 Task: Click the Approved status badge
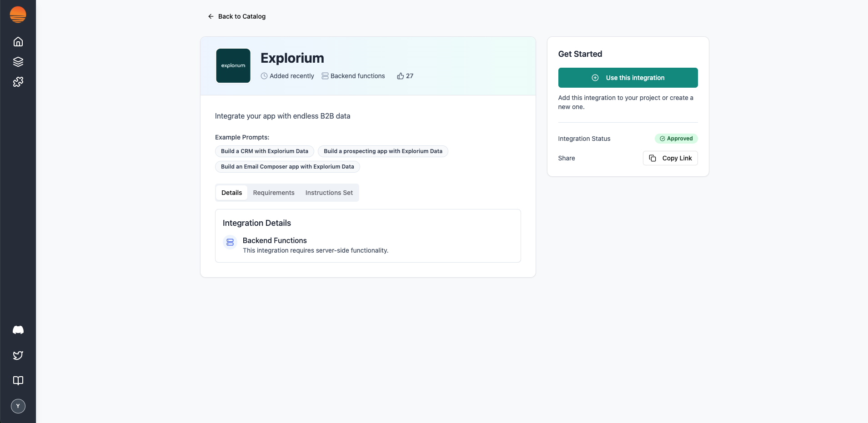click(676, 139)
